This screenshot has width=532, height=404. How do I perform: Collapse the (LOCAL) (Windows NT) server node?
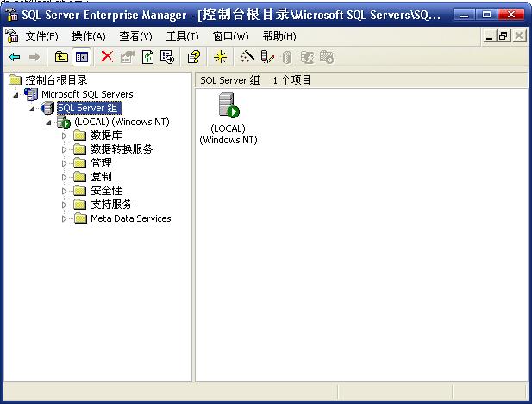click(x=49, y=123)
